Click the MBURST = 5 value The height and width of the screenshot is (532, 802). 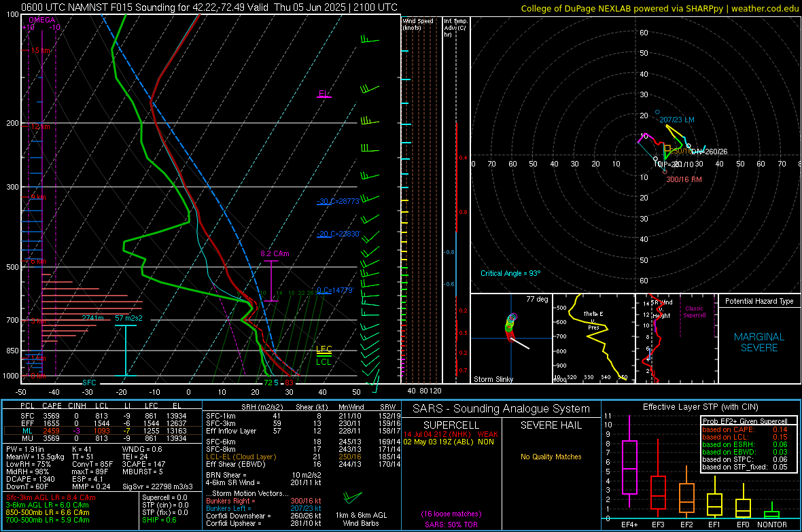(x=142, y=472)
